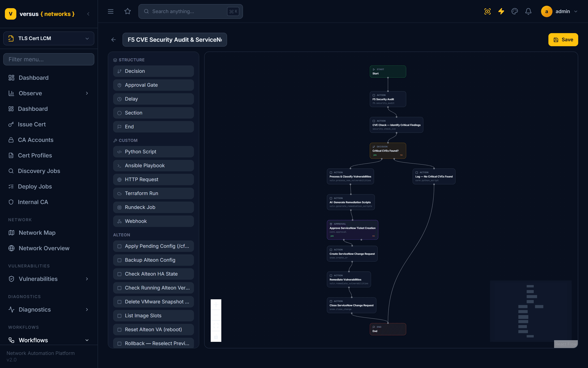Screen dimensions: 588x368
Task: Select Check Alteon HA State item
Action: [153, 274]
